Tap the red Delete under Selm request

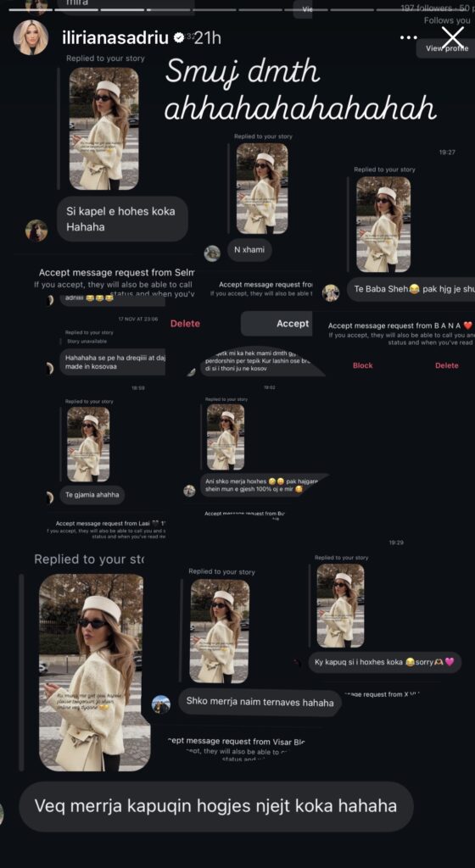[x=185, y=323]
